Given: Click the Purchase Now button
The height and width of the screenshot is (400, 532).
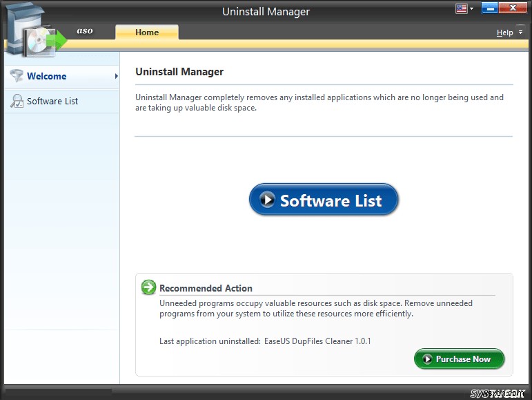Looking at the screenshot, I should click(460, 359).
